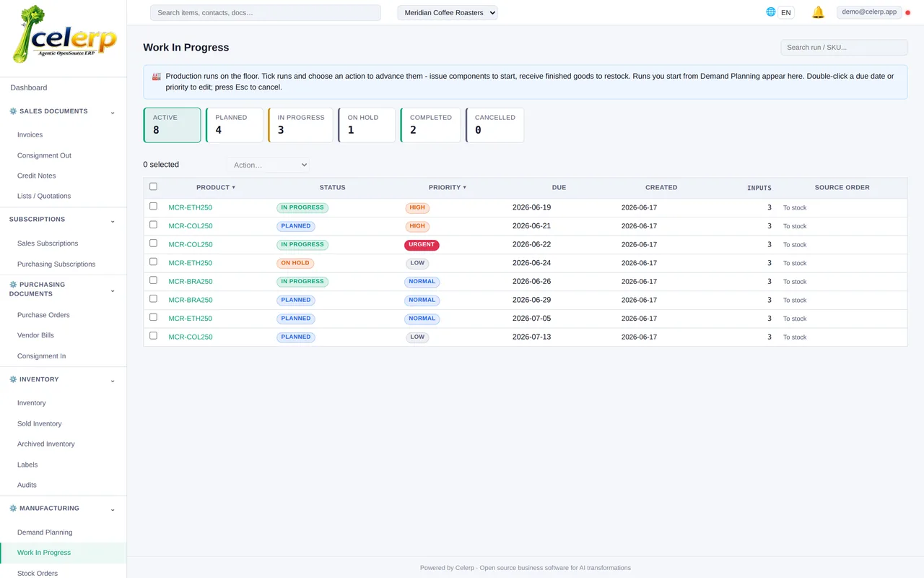Collapse the Subscriptions section chevron

pos(113,220)
